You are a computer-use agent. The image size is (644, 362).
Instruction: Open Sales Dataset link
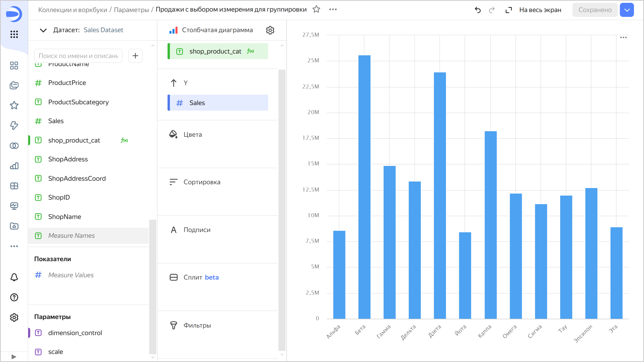(103, 30)
